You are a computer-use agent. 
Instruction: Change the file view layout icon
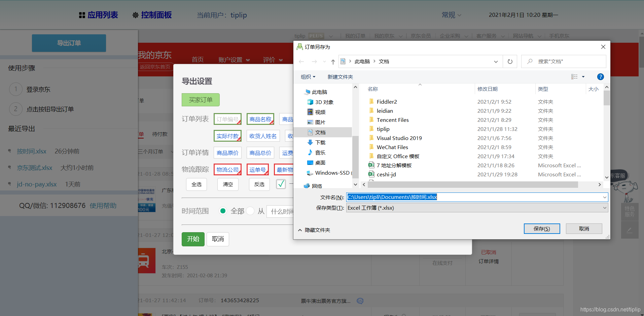(x=574, y=77)
